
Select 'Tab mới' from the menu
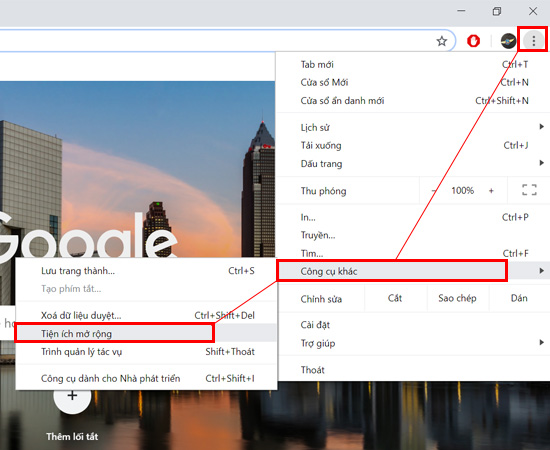pos(412,65)
